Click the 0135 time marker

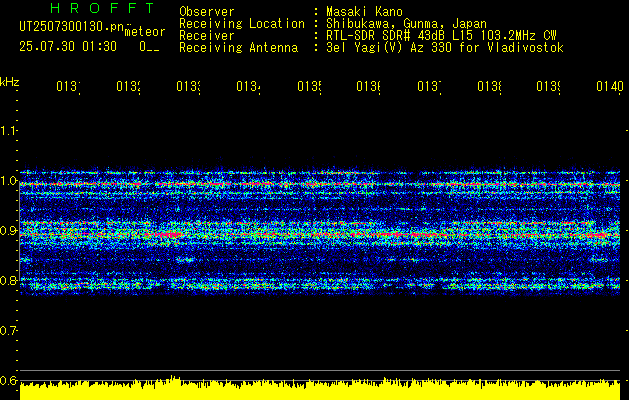309,87
